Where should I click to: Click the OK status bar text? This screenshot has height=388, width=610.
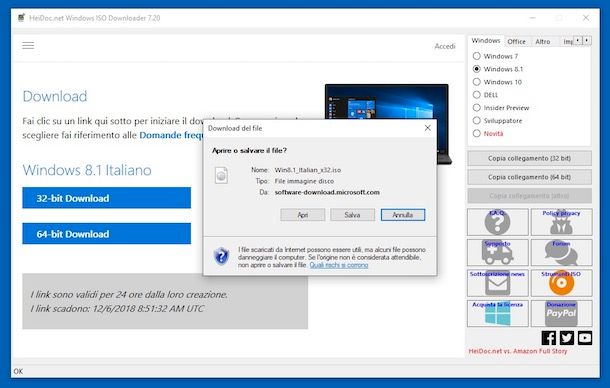pos(18,371)
